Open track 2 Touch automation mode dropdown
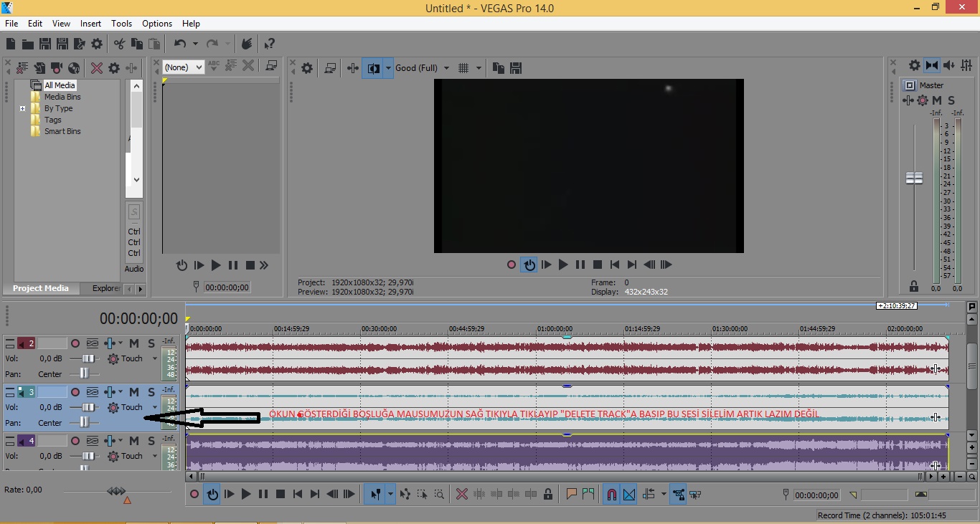980x524 pixels. pyautogui.click(x=155, y=358)
